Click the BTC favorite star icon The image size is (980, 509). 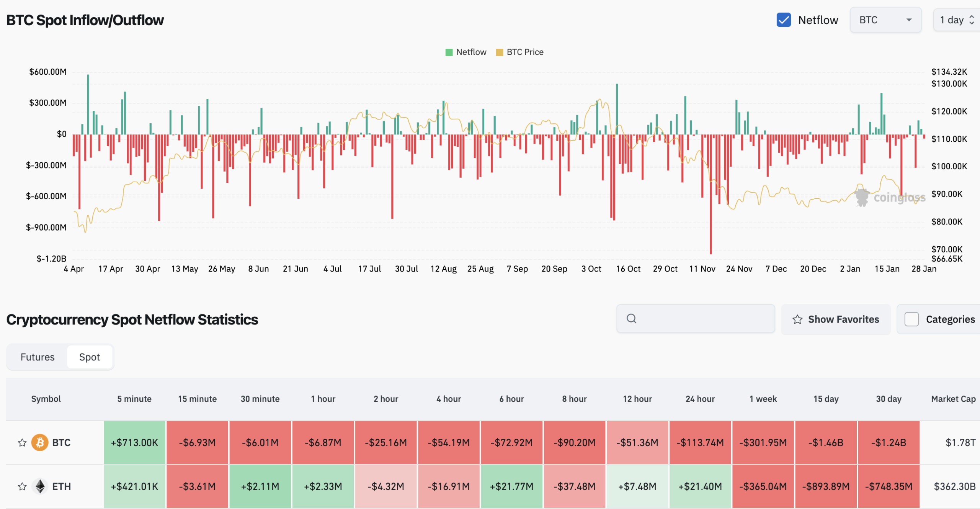pos(22,443)
